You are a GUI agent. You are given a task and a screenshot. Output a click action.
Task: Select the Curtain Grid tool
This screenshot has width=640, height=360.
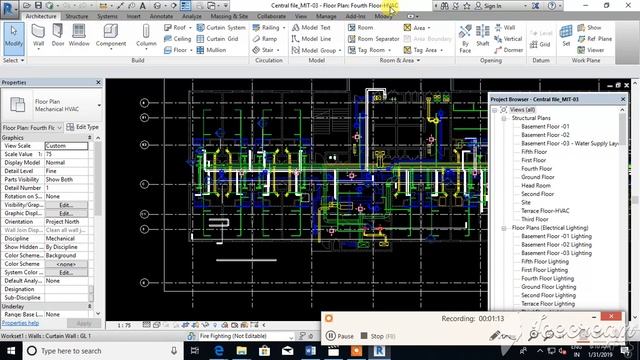point(217,39)
